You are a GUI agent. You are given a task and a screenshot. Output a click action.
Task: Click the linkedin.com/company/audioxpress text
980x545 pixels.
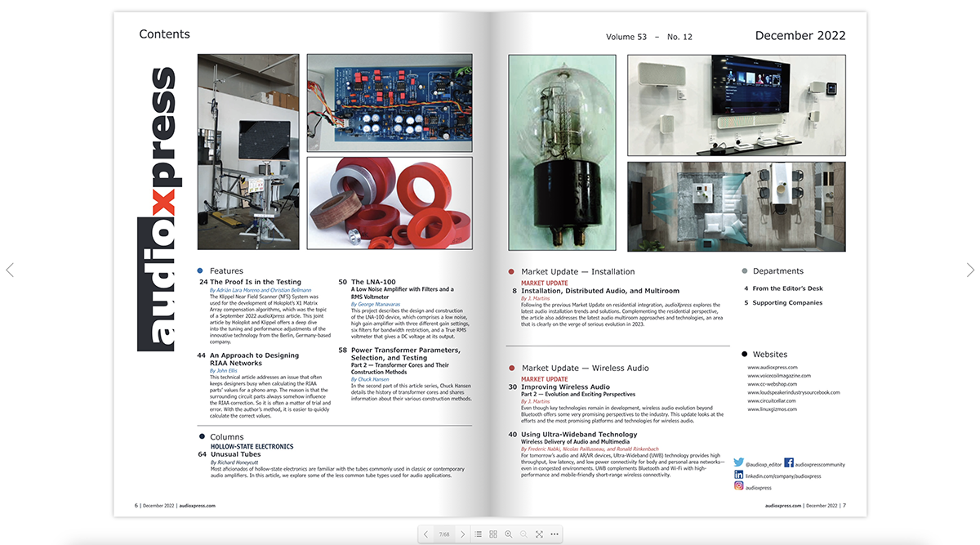pyautogui.click(x=783, y=476)
